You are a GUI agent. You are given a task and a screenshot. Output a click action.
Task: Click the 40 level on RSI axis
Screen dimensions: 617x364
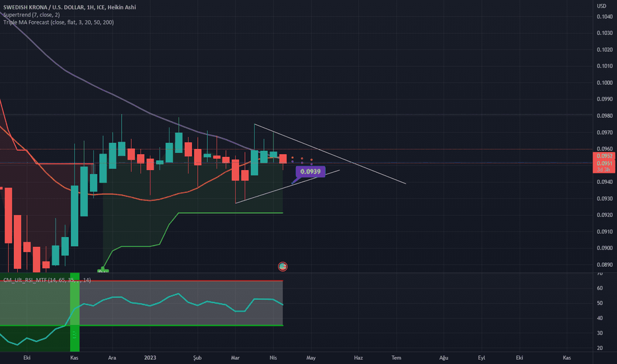click(600, 318)
